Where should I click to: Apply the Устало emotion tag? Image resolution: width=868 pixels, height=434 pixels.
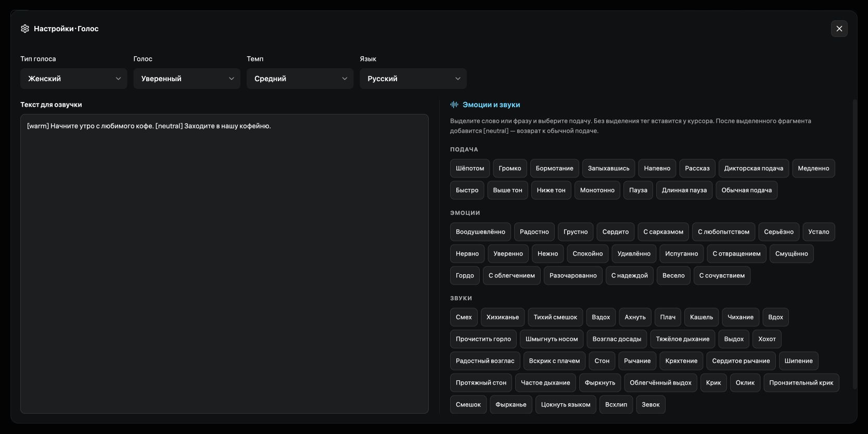pos(819,232)
